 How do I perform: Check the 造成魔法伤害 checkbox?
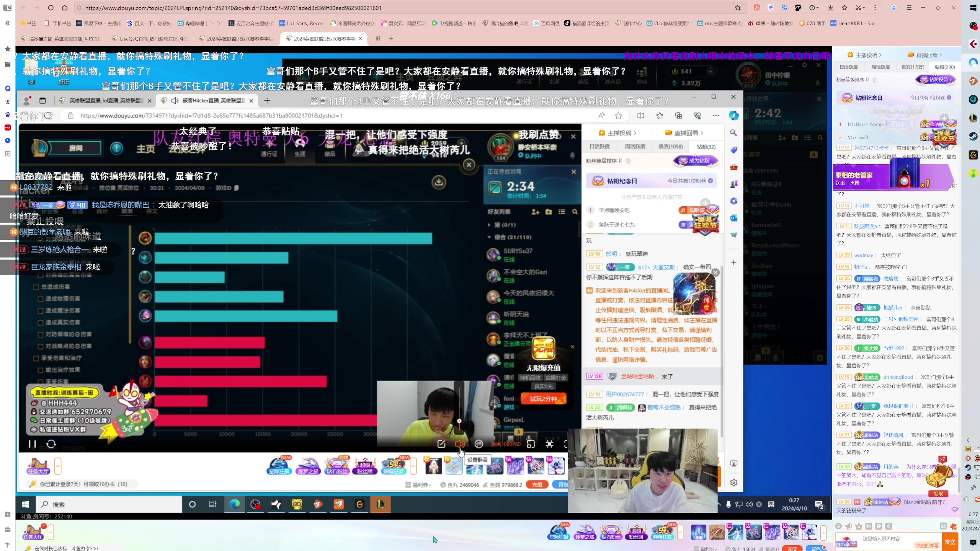point(40,311)
